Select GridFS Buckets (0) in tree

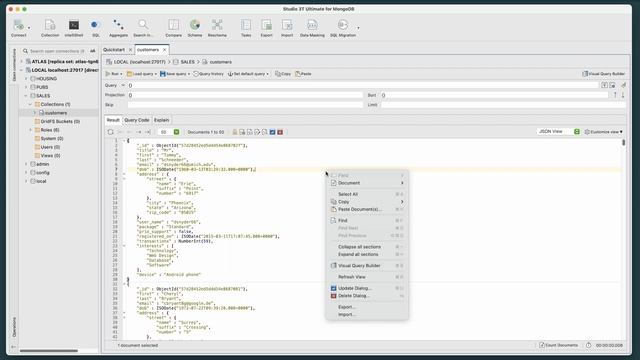(60, 122)
